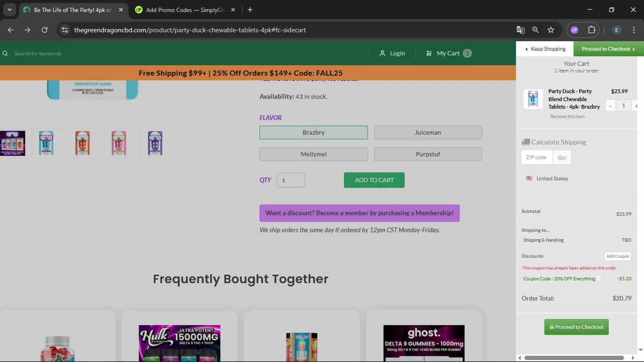View the orange Party Duck thumbnail
The image size is (644, 362).
click(82, 143)
